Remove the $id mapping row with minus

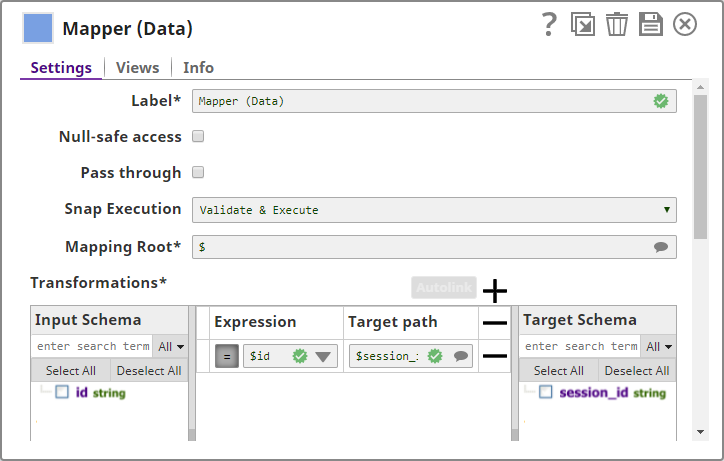pyautogui.click(x=495, y=356)
